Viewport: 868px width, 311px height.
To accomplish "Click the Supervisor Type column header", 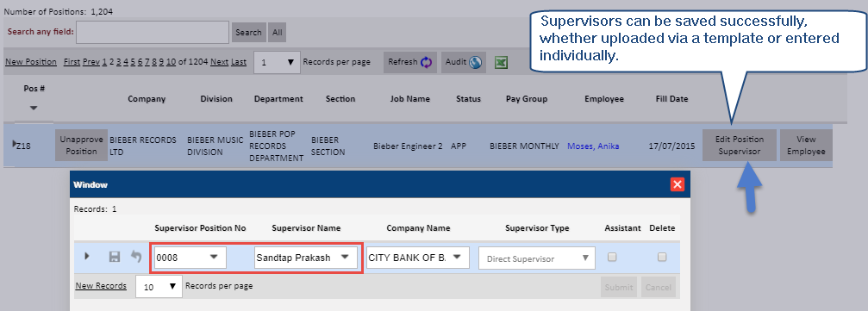I will point(537,228).
